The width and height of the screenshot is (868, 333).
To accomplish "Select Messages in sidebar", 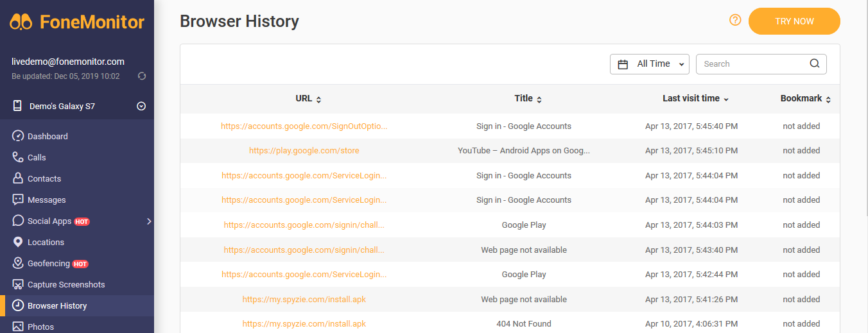I will coord(47,200).
